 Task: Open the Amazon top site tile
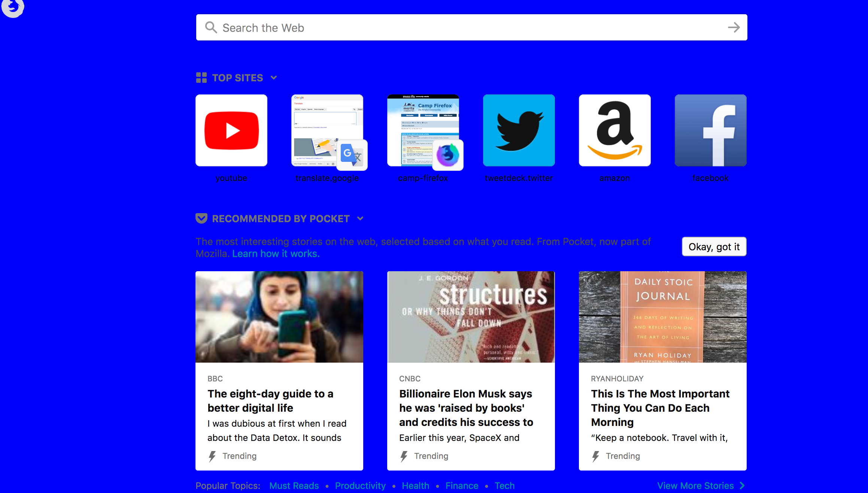point(614,130)
